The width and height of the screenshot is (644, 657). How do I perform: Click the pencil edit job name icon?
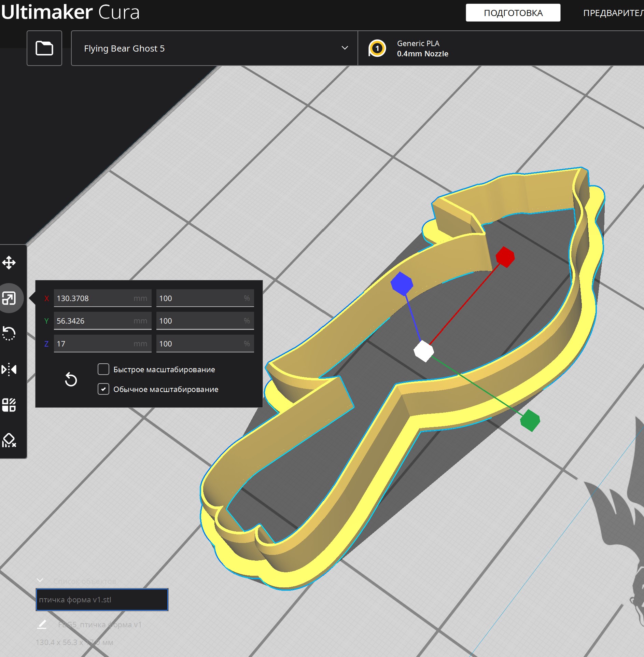coord(42,625)
